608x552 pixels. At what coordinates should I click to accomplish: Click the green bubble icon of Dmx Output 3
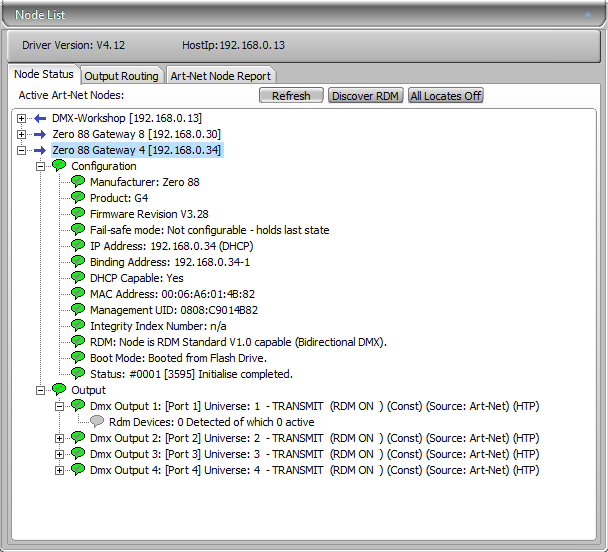(x=78, y=453)
